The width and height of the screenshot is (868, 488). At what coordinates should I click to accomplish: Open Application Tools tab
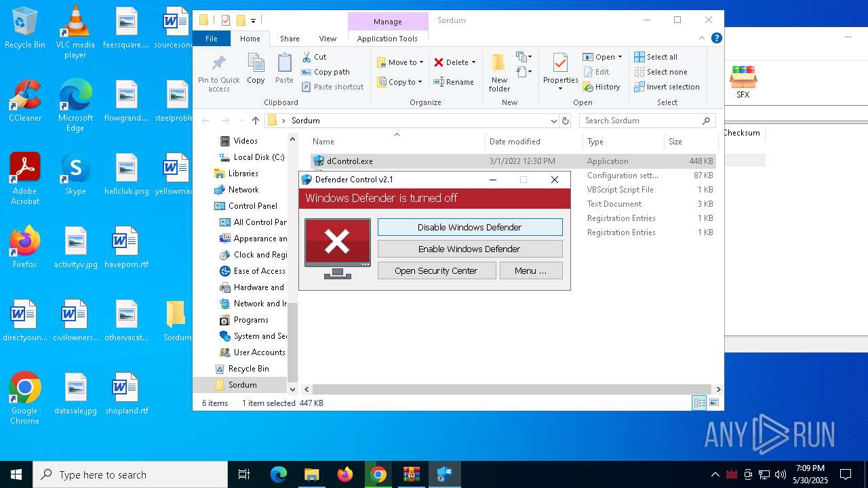pyautogui.click(x=387, y=39)
